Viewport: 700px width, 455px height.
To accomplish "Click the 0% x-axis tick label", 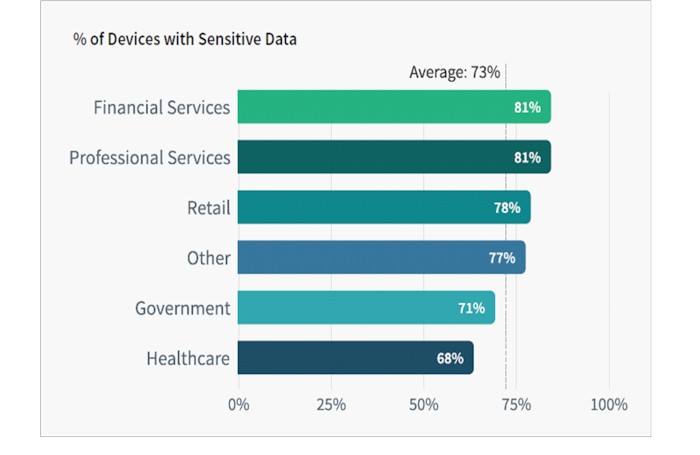I will (239, 405).
